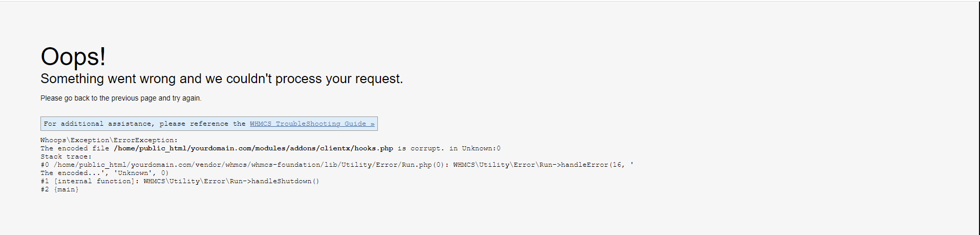Select the Whoops\Exception\ErrorException line

tap(109, 140)
